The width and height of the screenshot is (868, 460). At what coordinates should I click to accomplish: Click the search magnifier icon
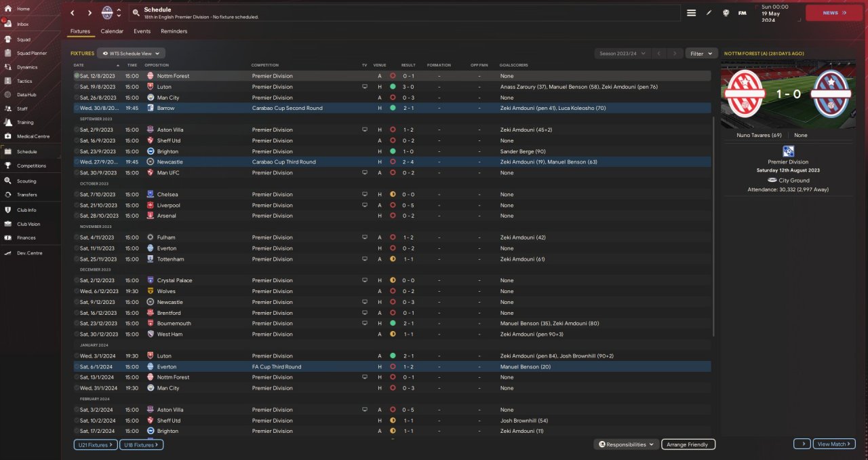[x=136, y=13]
